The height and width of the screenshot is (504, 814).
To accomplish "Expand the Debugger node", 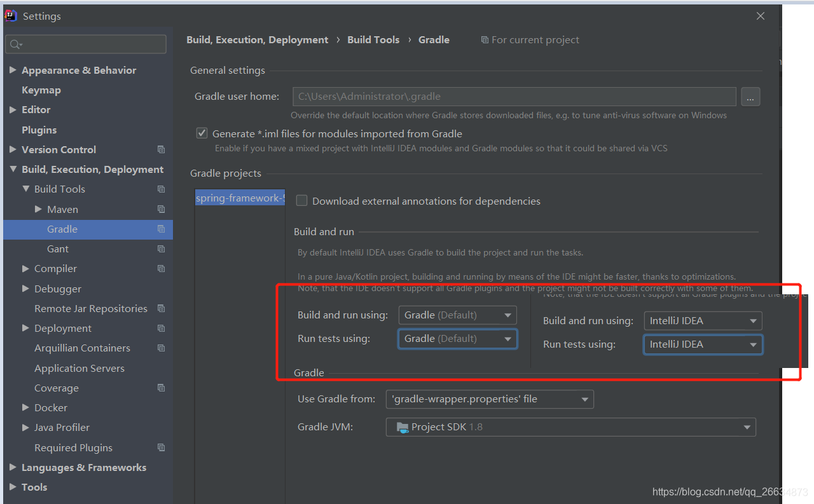I will [x=25, y=289].
